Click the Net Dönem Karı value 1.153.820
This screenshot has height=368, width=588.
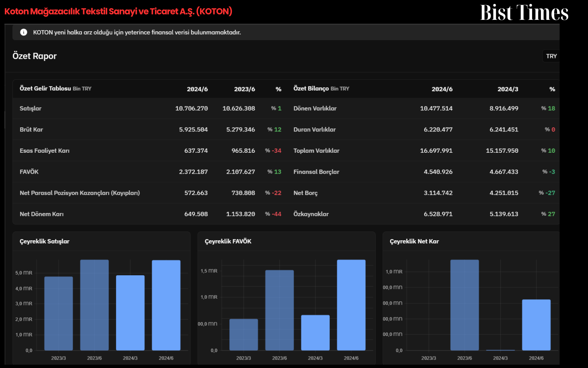click(x=240, y=214)
